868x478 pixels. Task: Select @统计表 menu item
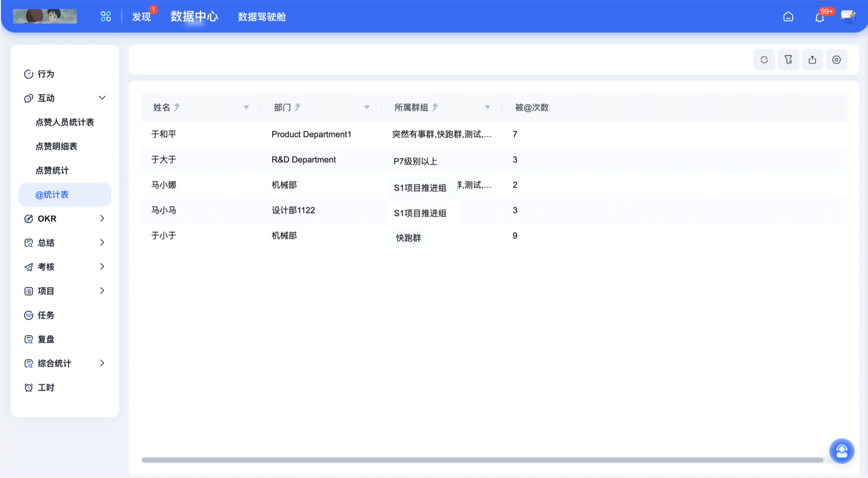click(x=65, y=195)
